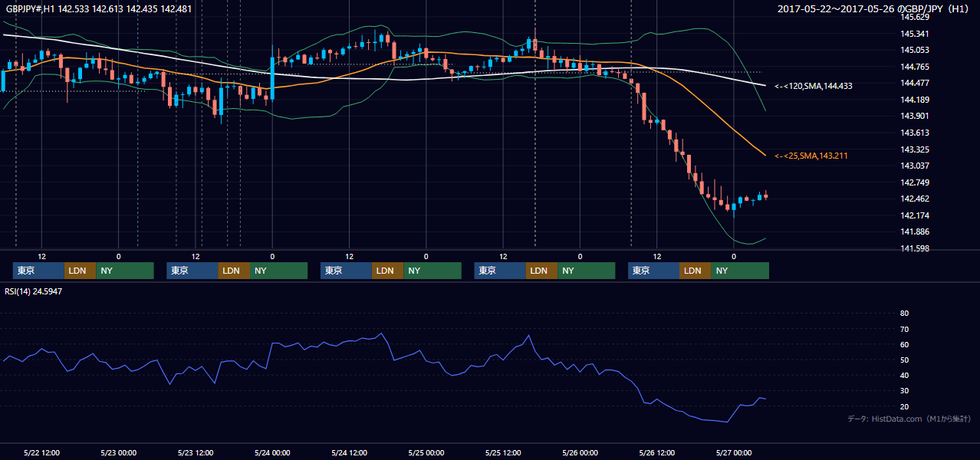Click the 120 SMA 144.433 label
This screenshot has height=460, width=980.
pyautogui.click(x=814, y=86)
